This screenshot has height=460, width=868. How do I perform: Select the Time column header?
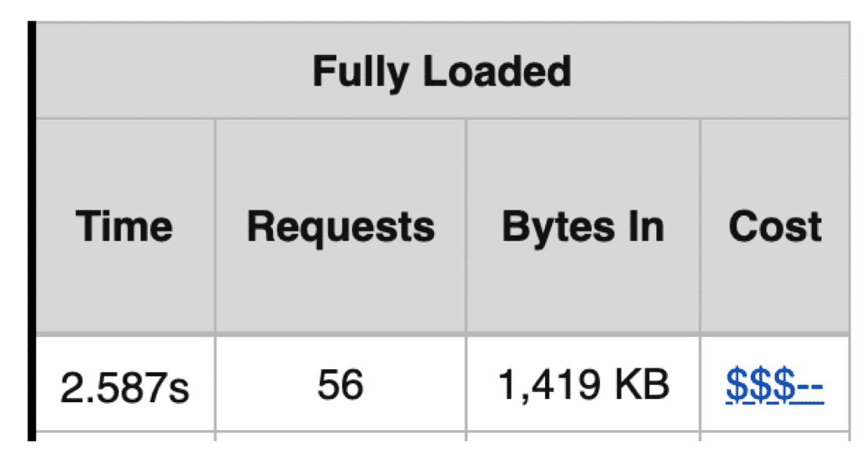pyautogui.click(x=124, y=227)
